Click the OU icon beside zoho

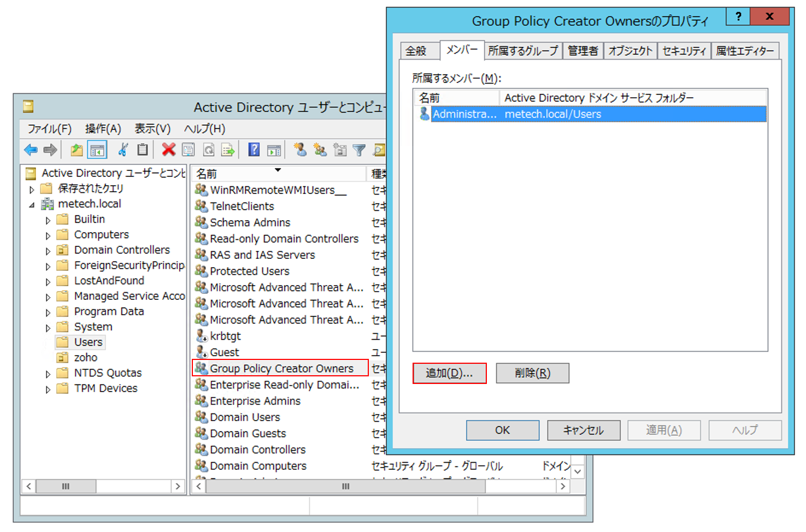(x=63, y=358)
